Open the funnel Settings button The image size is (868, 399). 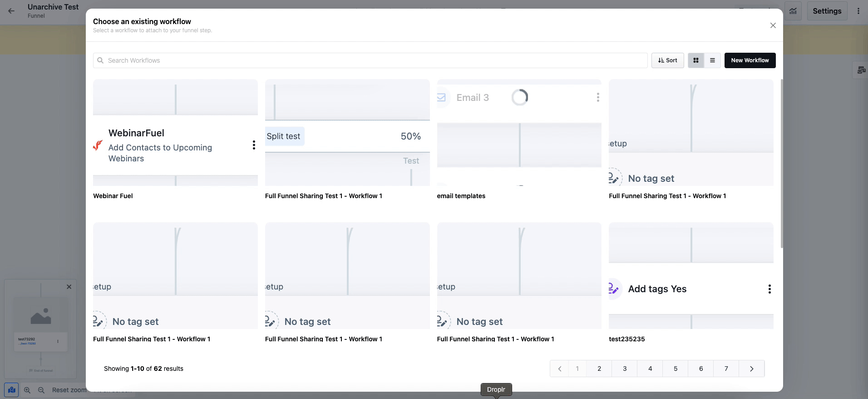827,11
